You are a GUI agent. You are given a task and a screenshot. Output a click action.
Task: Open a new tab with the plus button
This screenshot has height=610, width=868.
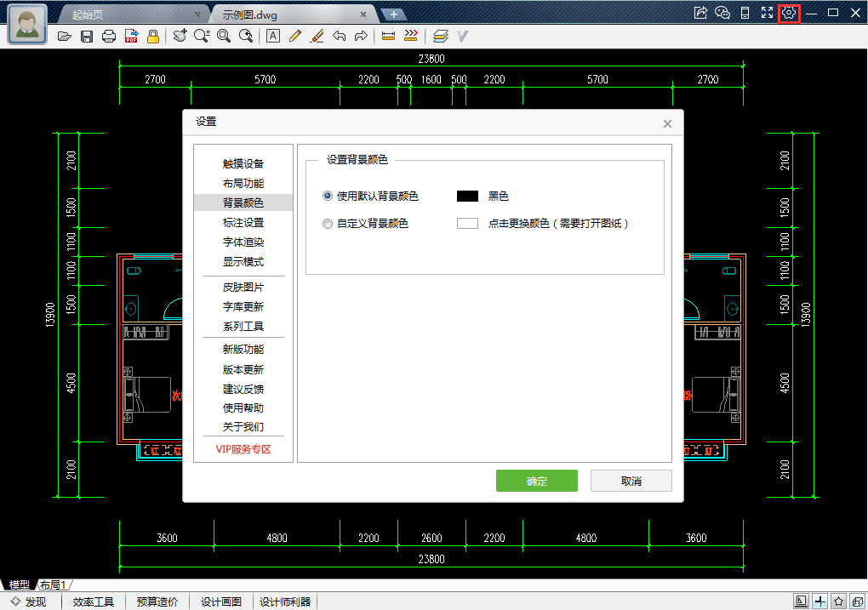pyautogui.click(x=394, y=14)
